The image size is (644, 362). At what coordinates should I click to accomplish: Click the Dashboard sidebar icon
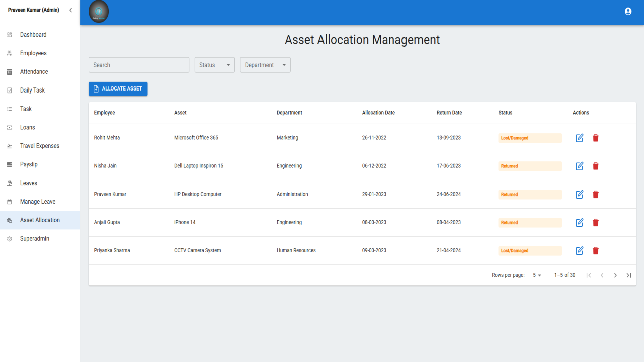tap(9, 35)
